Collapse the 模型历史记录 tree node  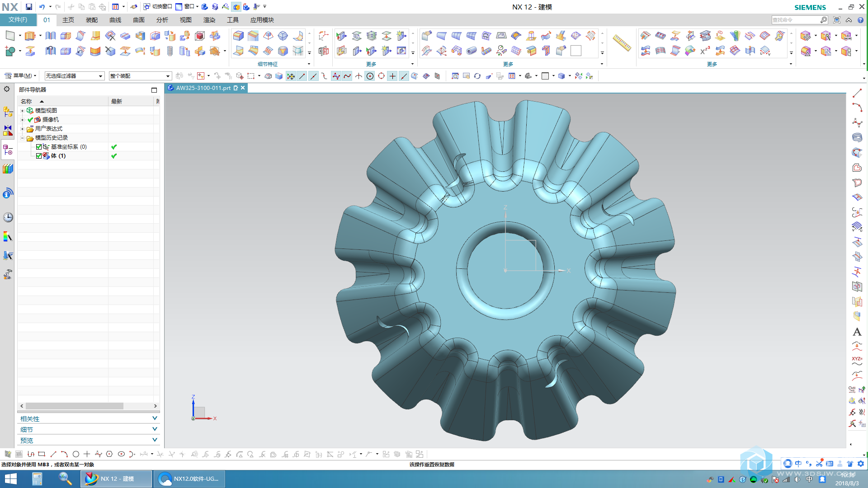(x=22, y=138)
